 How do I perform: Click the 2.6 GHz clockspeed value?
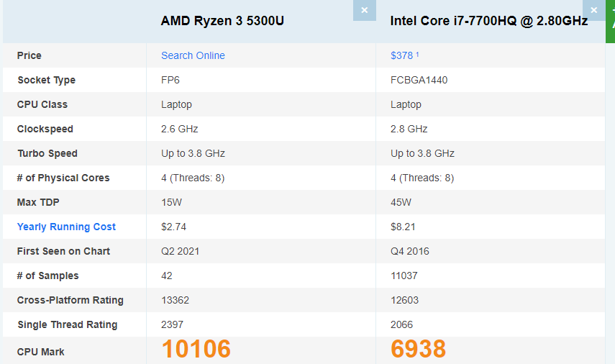click(x=180, y=129)
